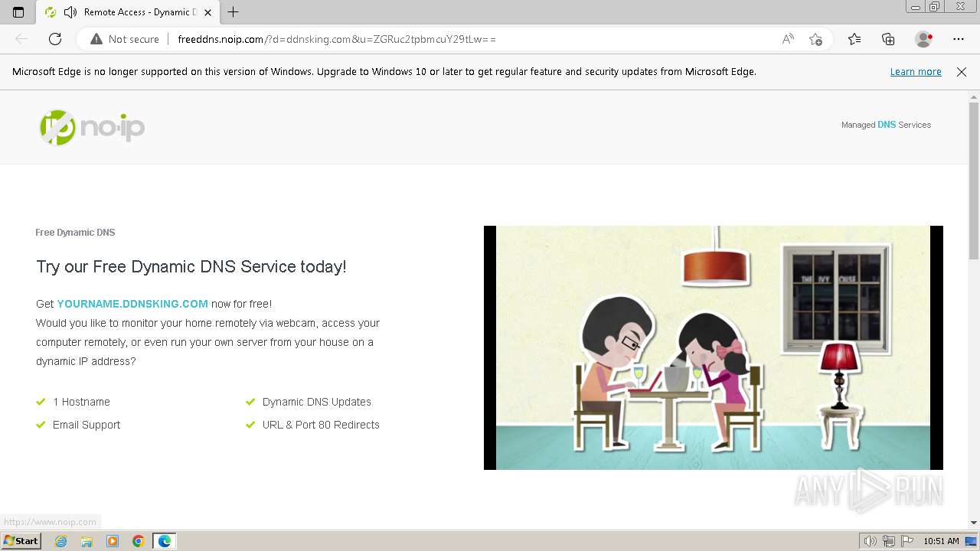This screenshot has width=980, height=551.
Task: Open Google Chrome from the taskbar
Action: point(139,541)
